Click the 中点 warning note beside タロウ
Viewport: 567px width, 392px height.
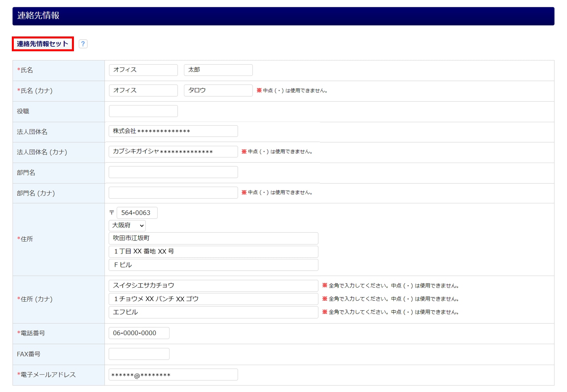[x=292, y=90]
